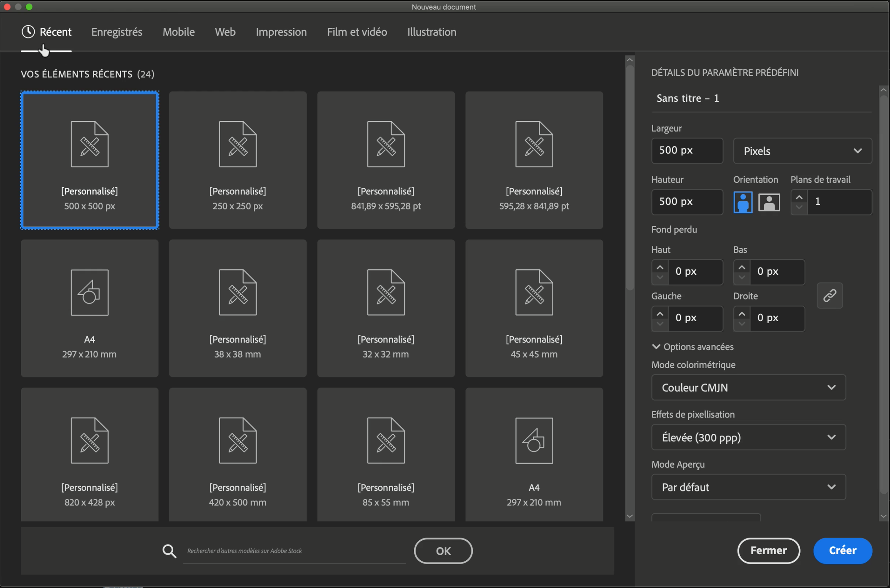Set landscape orientation
Screen dimensions: 890x588
(769, 202)
